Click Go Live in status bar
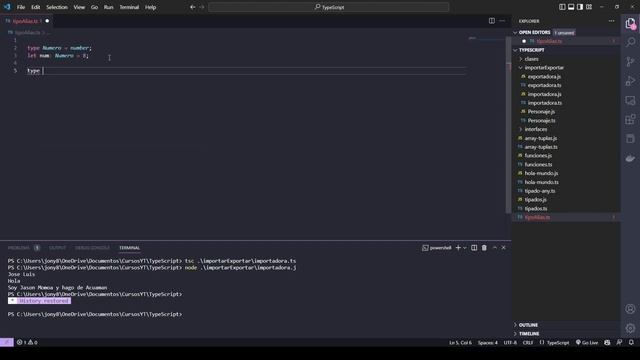Viewport: 640px width, 360px height. (587, 342)
